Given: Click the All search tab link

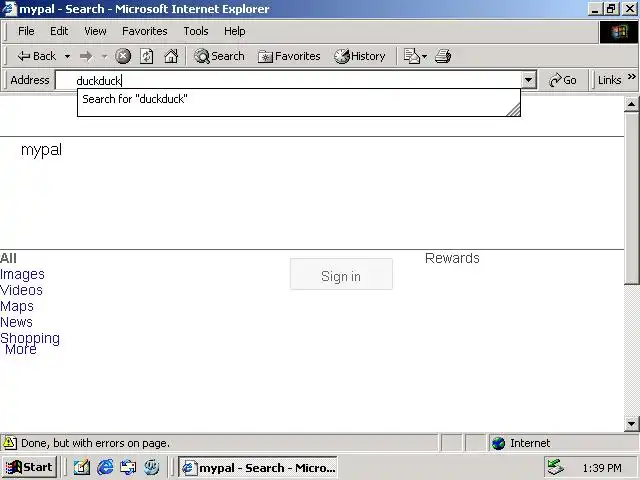Looking at the screenshot, I should (x=8, y=258).
